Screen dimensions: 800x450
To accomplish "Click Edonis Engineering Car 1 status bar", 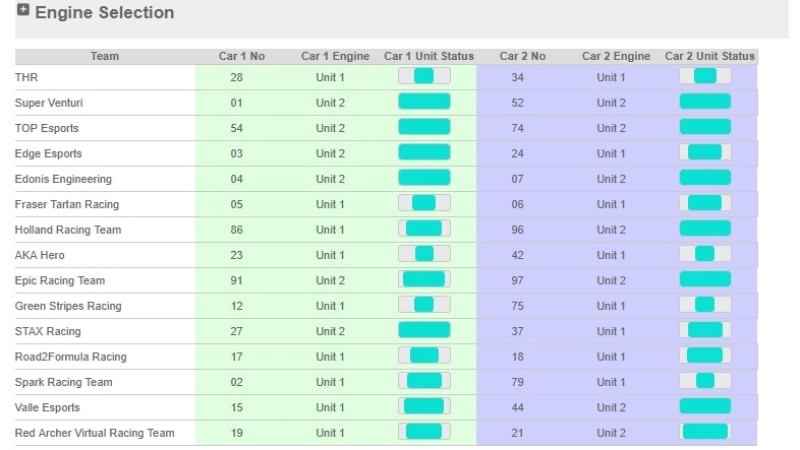I will point(424,178).
